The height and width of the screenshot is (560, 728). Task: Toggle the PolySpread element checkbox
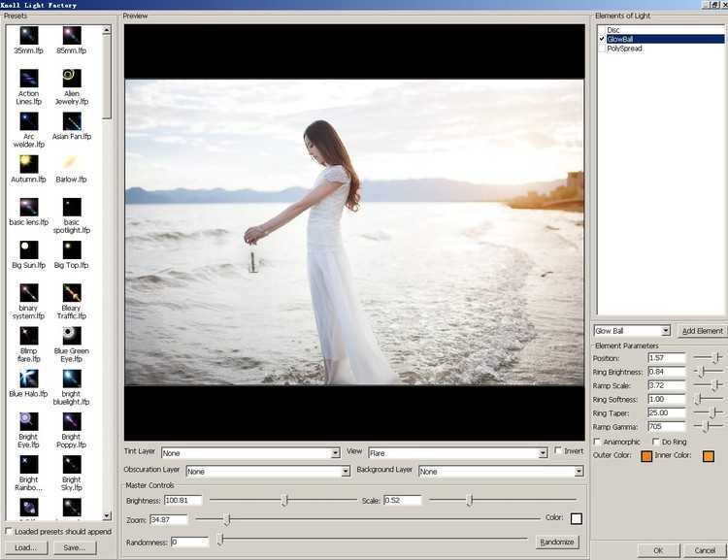[602, 49]
